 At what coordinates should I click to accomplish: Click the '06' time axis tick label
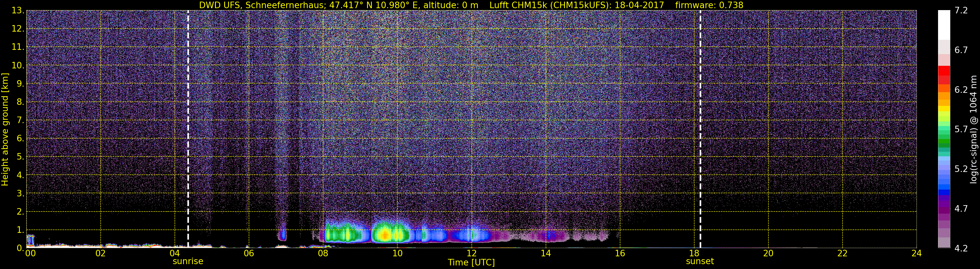click(x=249, y=253)
